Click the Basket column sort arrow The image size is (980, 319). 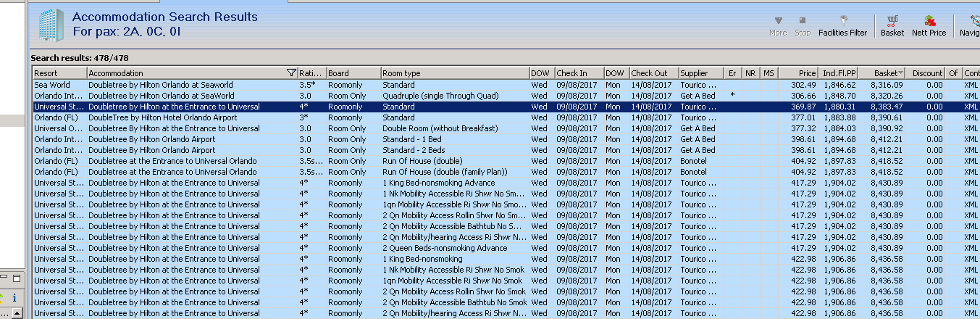point(900,73)
